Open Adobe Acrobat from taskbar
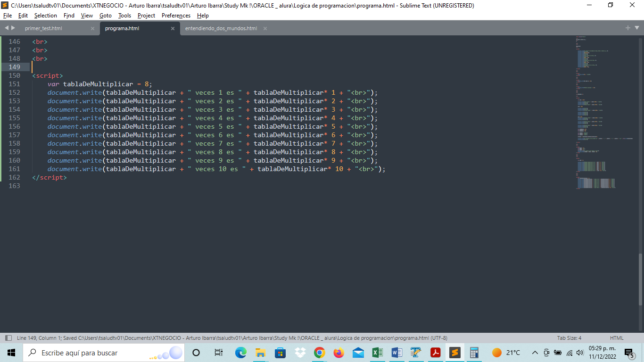The image size is (644, 362). 435,353
